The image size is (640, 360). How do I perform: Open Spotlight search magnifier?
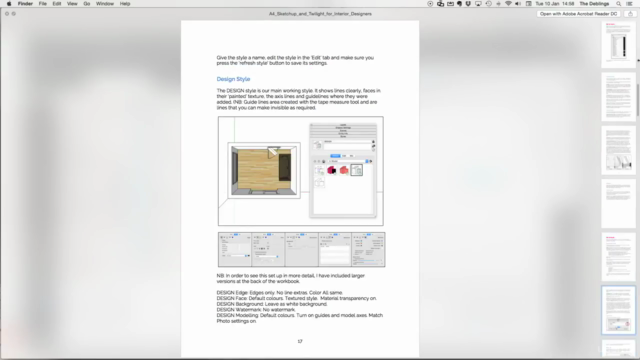click(x=619, y=4)
